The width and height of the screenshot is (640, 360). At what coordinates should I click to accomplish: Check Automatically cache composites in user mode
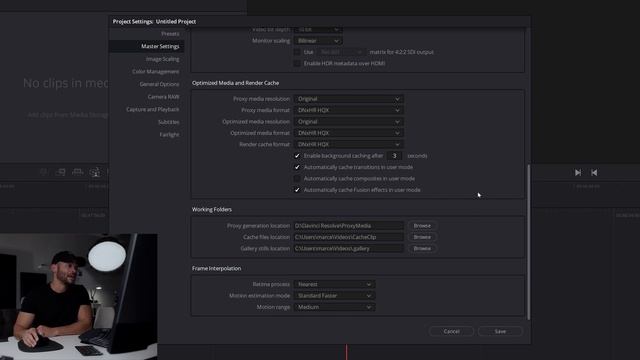coord(297,178)
